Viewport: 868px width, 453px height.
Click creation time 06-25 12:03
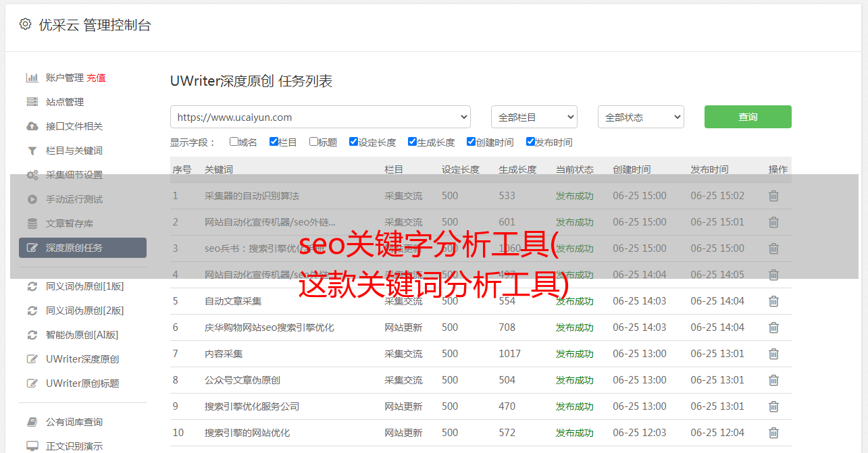[x=640, y=433]
